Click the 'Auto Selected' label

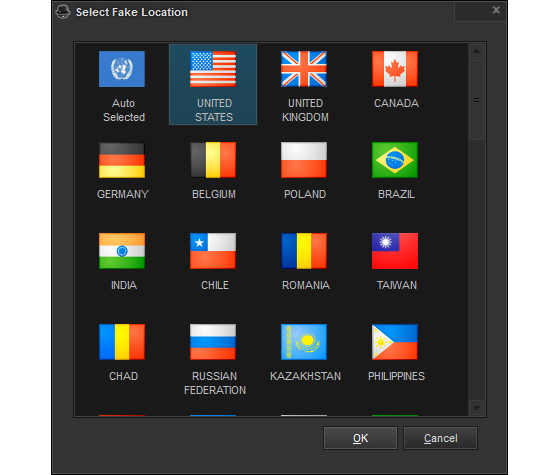[x=124, y=110]
